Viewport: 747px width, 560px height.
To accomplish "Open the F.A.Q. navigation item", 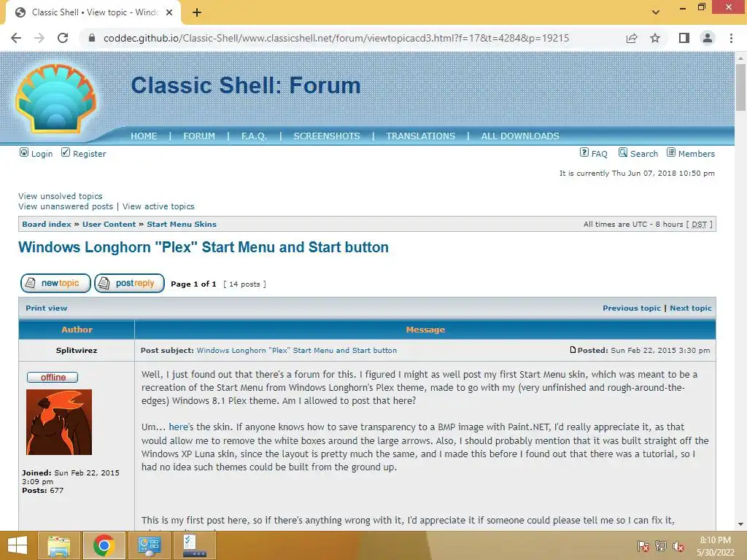I will click(x=254, y=136).
